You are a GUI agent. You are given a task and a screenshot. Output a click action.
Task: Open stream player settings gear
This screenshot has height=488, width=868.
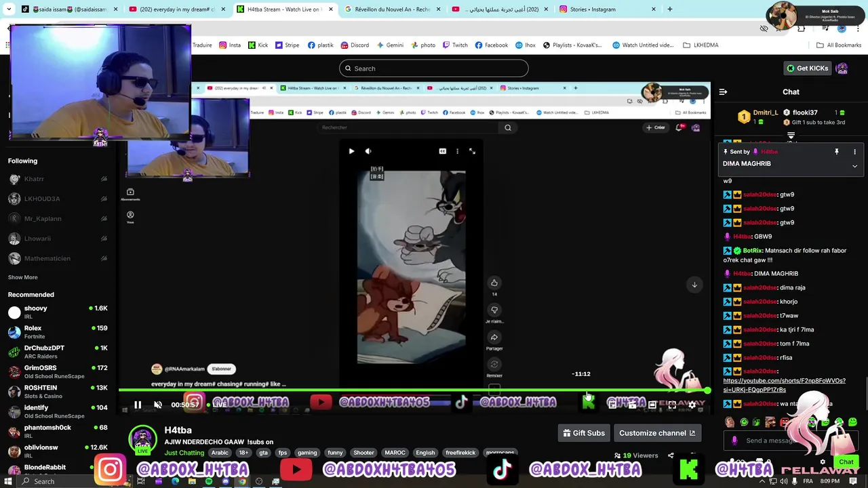(692, 405)
